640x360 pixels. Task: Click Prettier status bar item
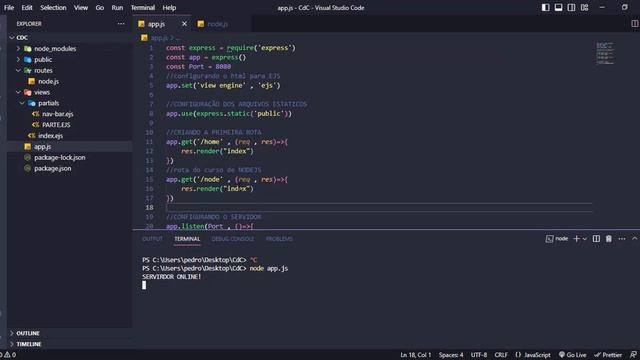click(608, 355)
